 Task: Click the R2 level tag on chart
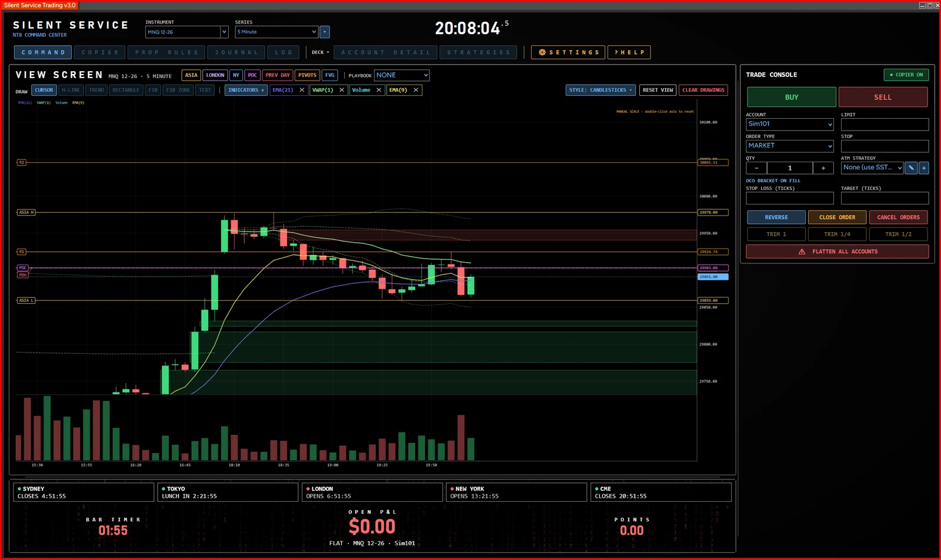click(x=22, y=162)
